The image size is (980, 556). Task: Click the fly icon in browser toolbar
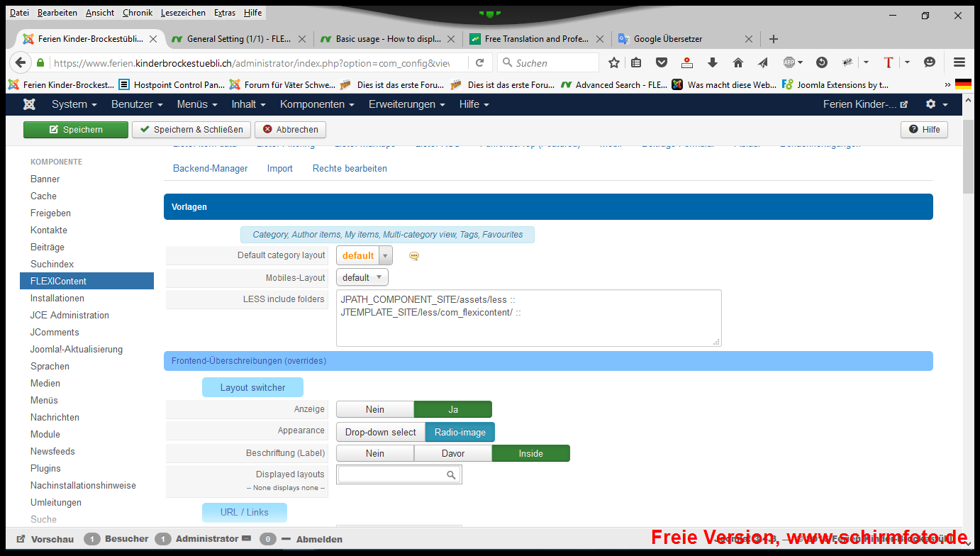coord(847,62)
